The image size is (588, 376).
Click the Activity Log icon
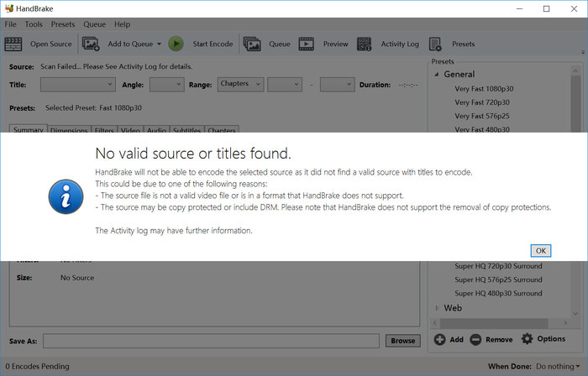point(364,44)
